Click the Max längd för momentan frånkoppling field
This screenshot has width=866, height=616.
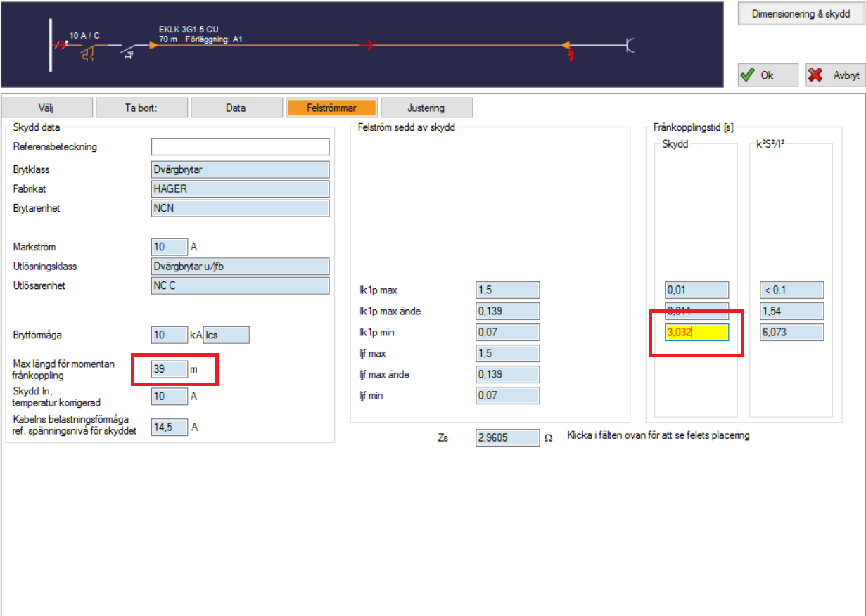pyautogui.click(x=169, y=368)
